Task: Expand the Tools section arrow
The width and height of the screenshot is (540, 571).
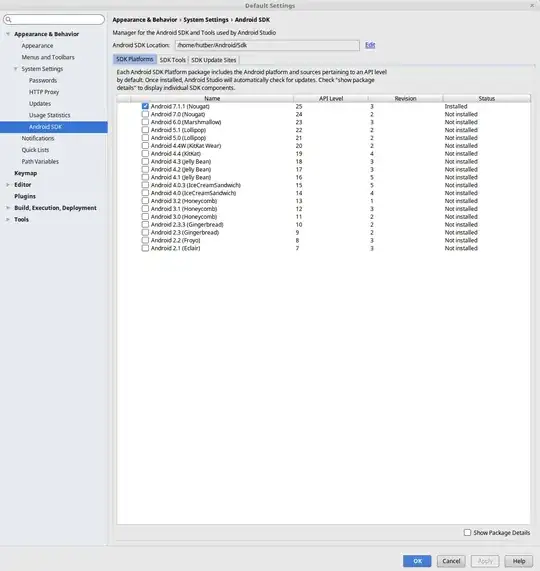Action: pos(8,220)
